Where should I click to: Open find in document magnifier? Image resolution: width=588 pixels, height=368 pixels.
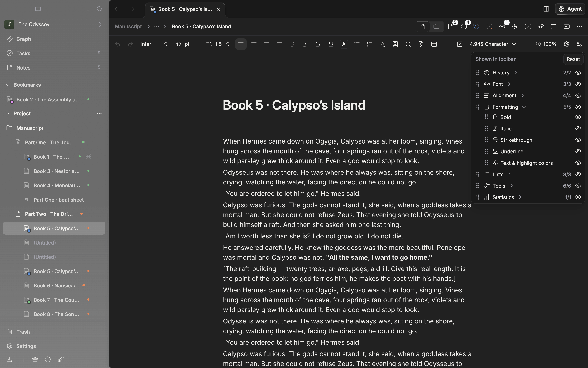coord(408,44)
